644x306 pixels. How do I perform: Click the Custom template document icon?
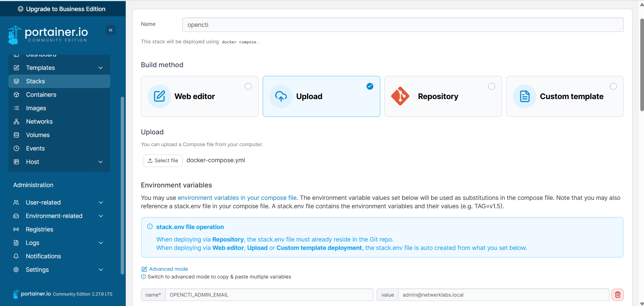point(525,96)
